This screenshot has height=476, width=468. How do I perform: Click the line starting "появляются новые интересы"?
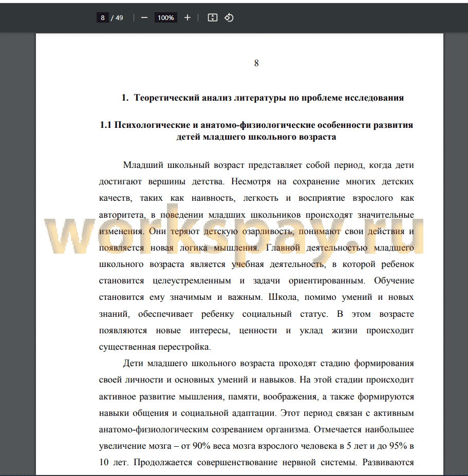(256, 330)
